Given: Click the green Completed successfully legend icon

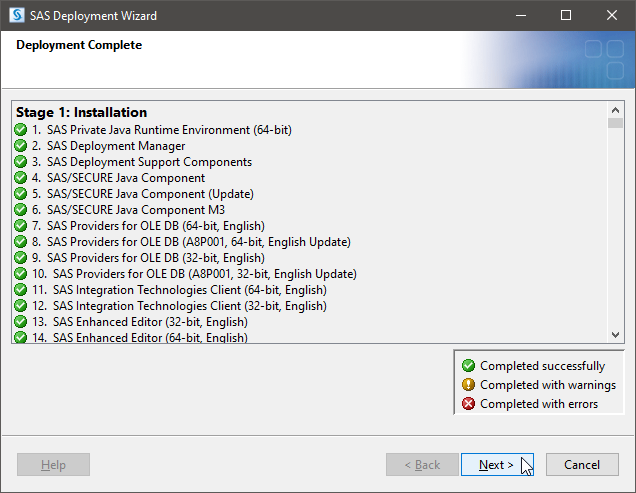Looking at the screenshot, I should pyautogui.click(x=468, y=366).
